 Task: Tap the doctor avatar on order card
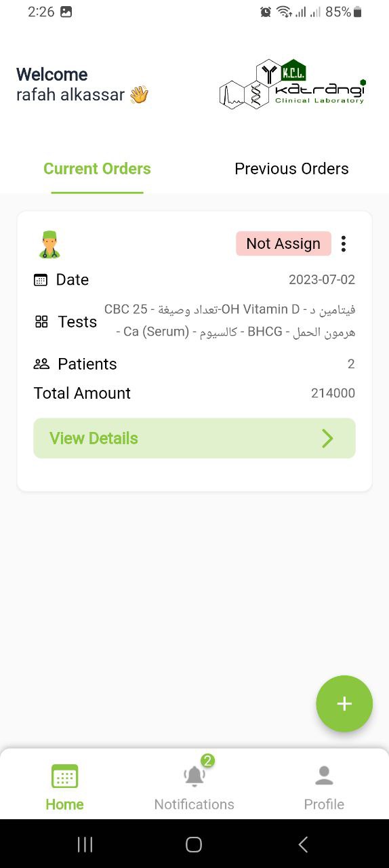(x=49, y=244)
